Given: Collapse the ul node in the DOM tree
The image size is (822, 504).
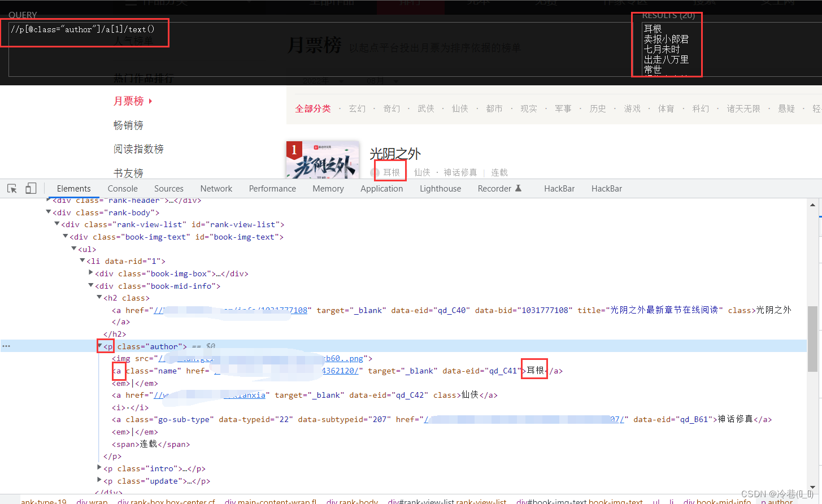Looking at the screenshot, I should (x=73, y=249).
